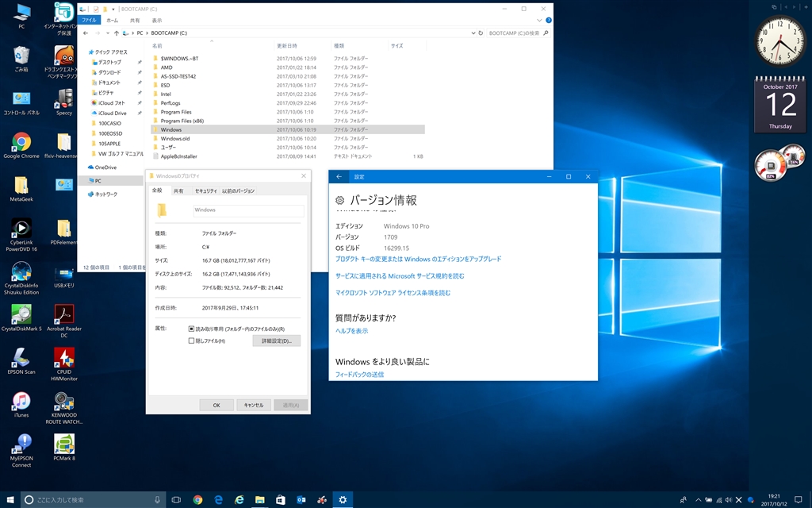
Task: Open the recent locations dropdown in Explorer
Action: 107,33
